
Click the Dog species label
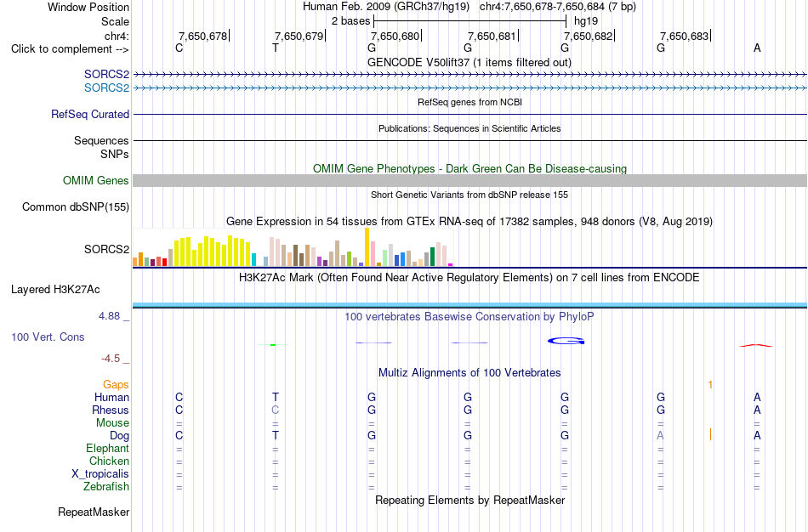[x=119, y=436]
